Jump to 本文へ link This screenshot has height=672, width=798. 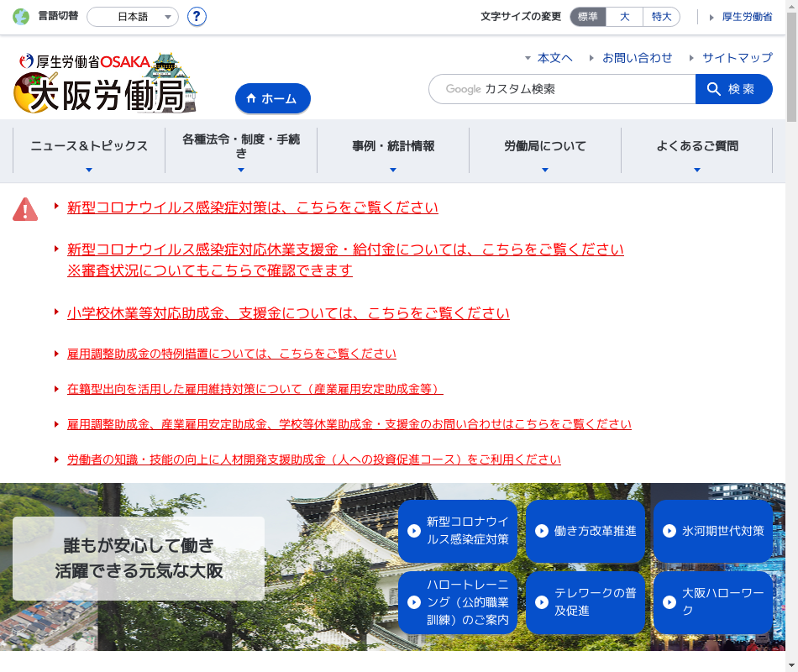(x=554, y=58)
